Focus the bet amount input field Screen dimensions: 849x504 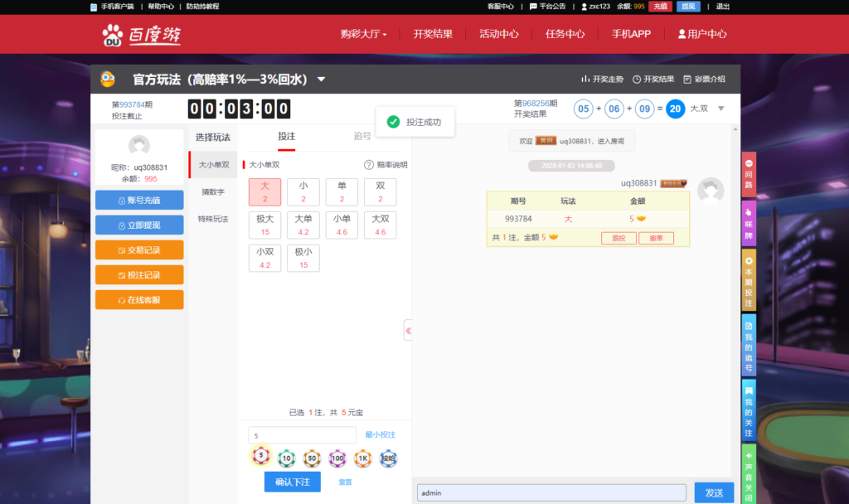click(302, 435)
